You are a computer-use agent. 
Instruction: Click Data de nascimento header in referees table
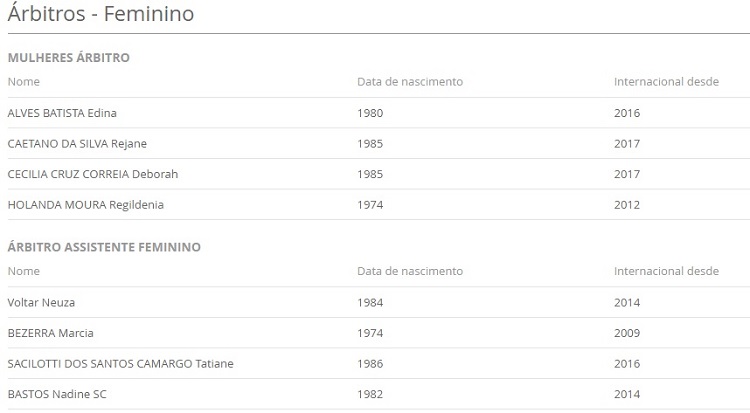pos(410,82)
